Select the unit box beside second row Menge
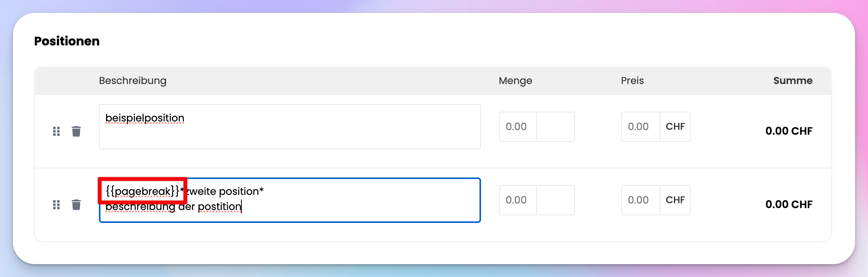The height and width of the screenshot is (277, 868). [x=556, y=200]
